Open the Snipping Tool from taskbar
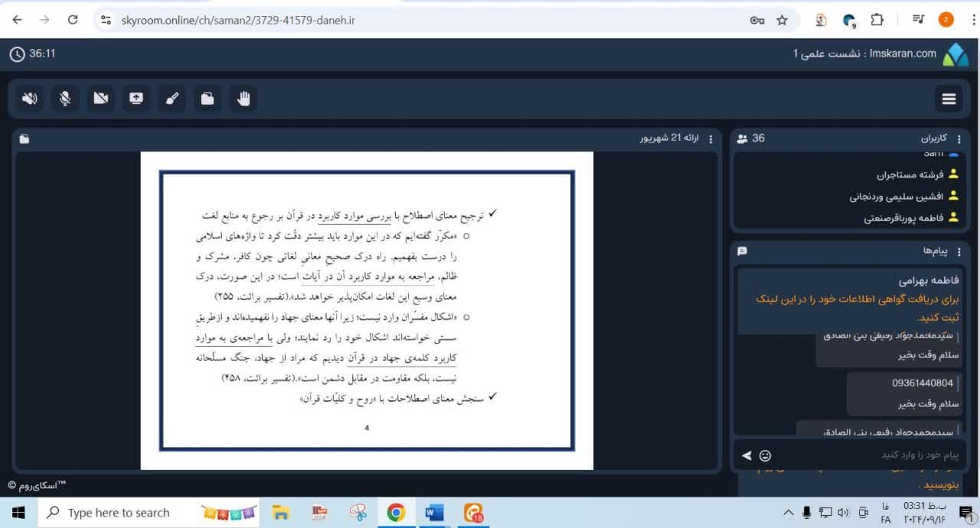The width and height of the screenshot is (980, 528). [358, 513]
